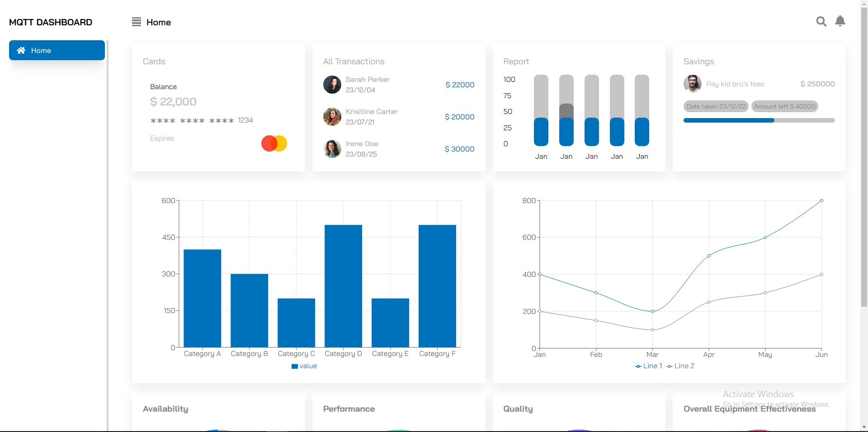
Task: Open notifications bell icon
Action: tap(840, 21)
